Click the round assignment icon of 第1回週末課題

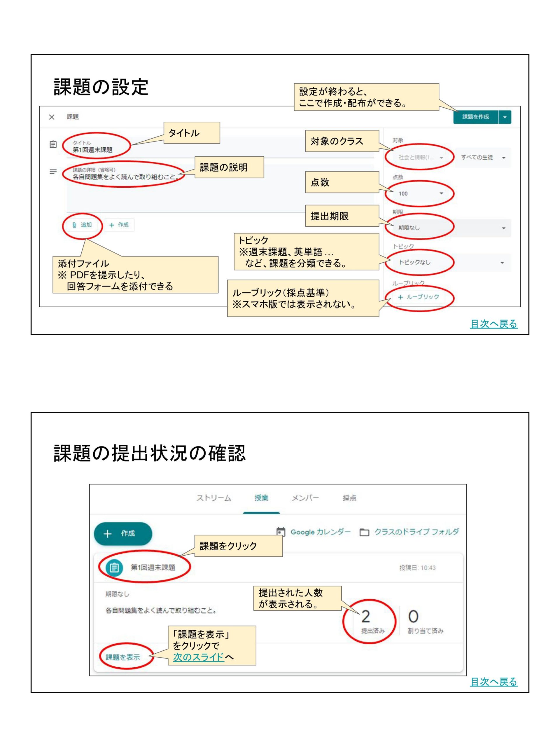(114, 568)
